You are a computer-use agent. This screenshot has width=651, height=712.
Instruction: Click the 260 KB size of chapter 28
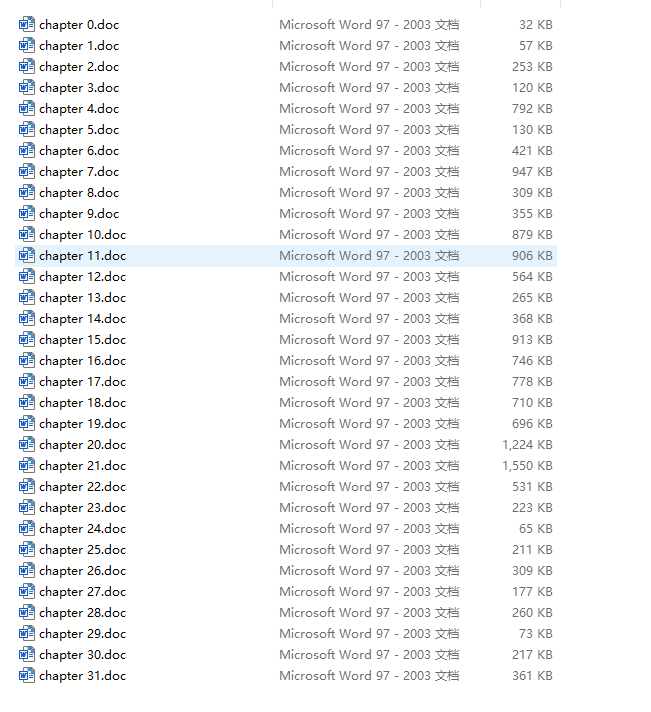pyautogui.click(x=533, y=613)
